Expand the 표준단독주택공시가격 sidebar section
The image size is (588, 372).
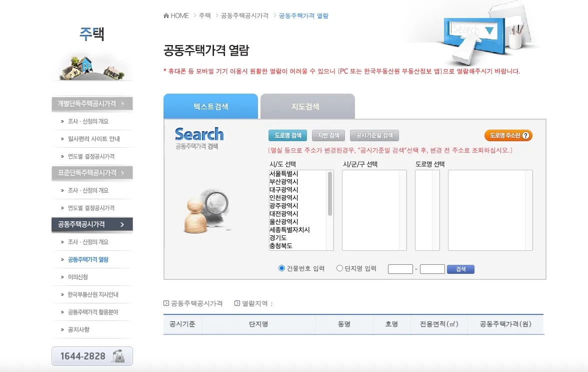(x=91, y=173)
